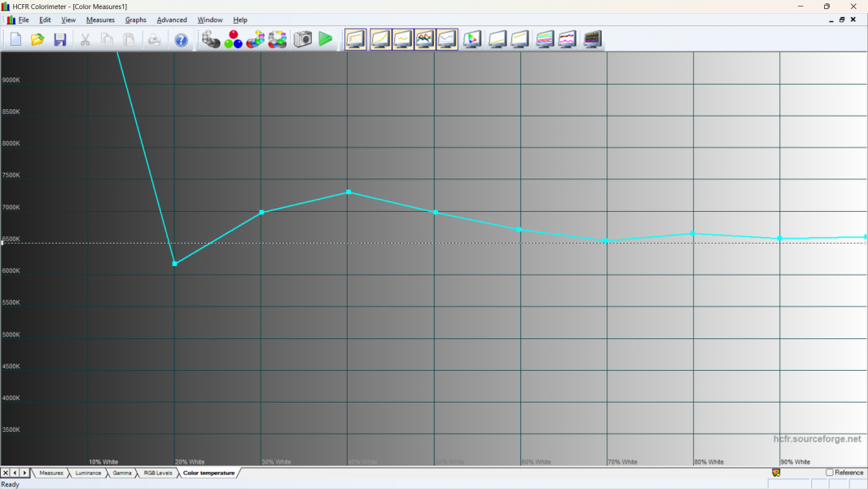The height and width of the screenshot is (489, 868).
Task: Open the CIE diagram view icon
Action: pyautogui.click(x=472, y=39)
